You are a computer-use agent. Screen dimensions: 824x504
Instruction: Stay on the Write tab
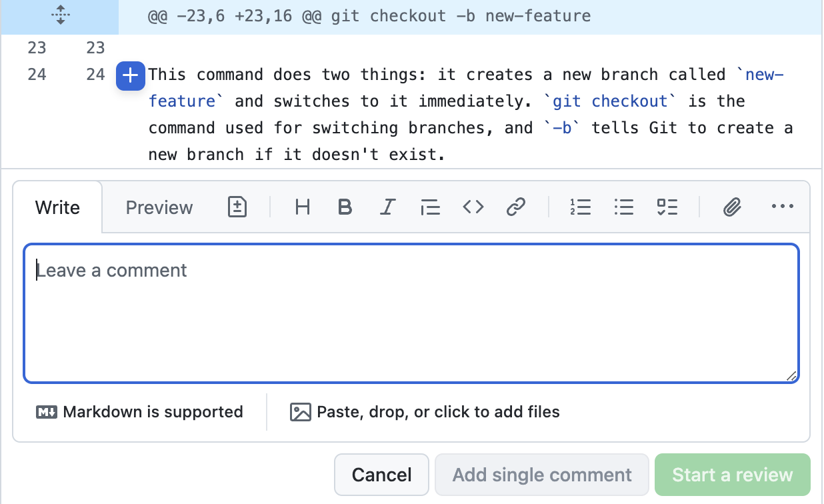57,207
